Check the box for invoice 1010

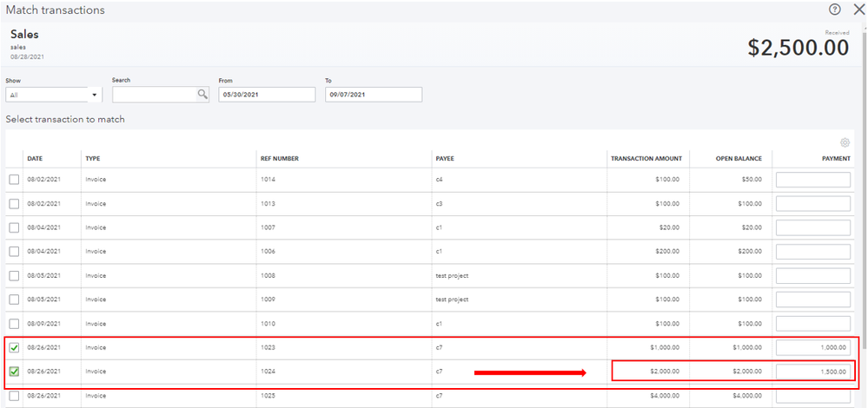tap(15, 324)
